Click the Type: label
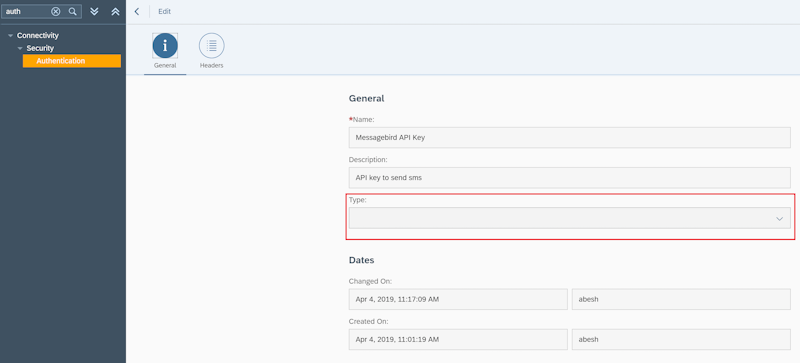The width and height of the screenshot is (800, 363). point(358,200)
